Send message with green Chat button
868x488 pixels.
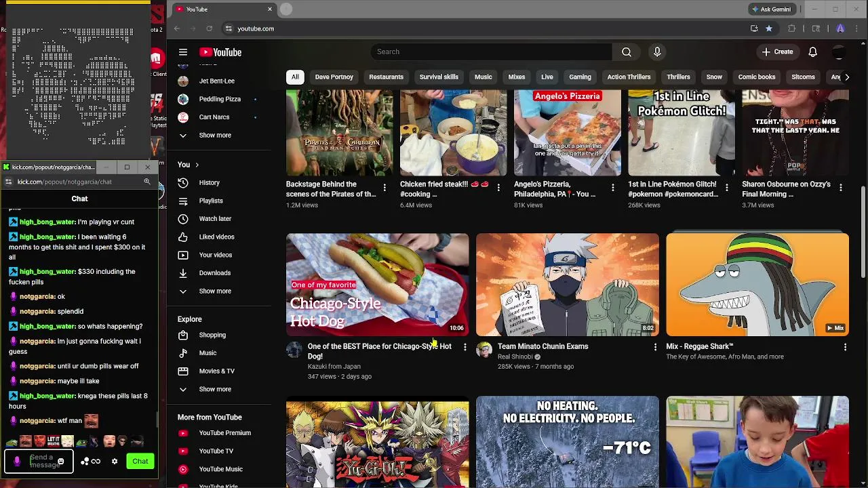140,462
